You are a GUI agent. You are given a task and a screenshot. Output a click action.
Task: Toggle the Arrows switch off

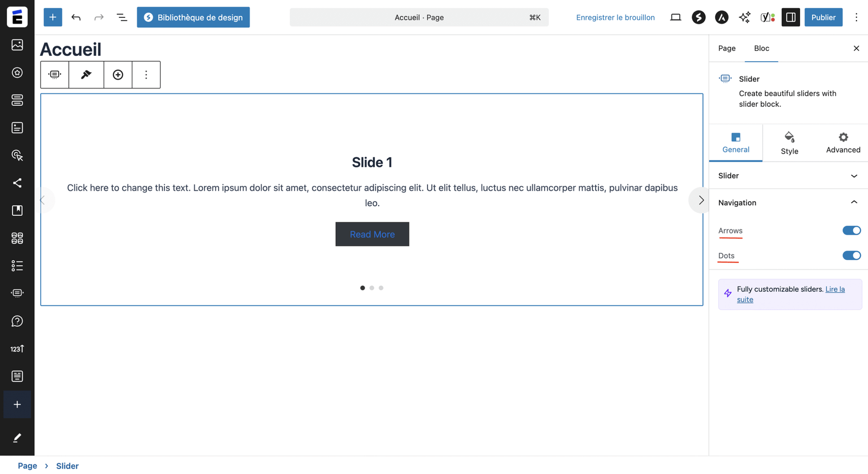click(x=852, y=230)
